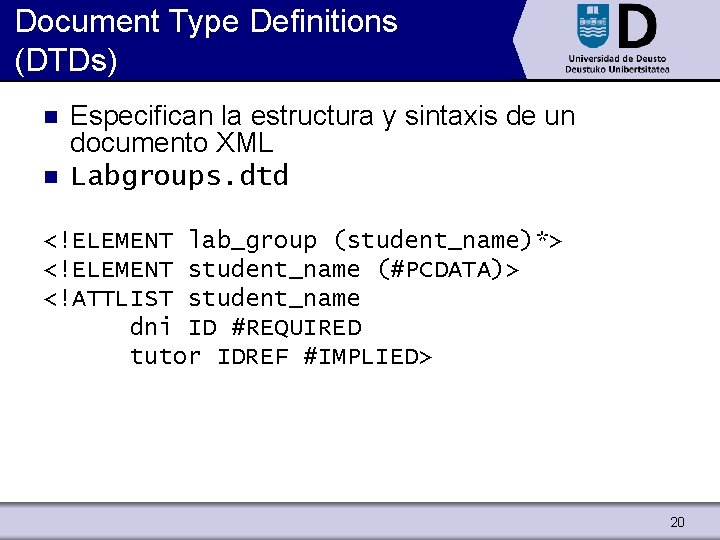Screen dimensions: 720x540
Task: Click the large black D logo
Action: (x=637, y=26)
